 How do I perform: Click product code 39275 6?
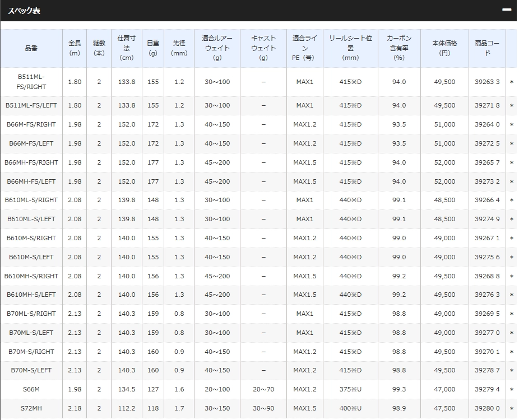487,257
